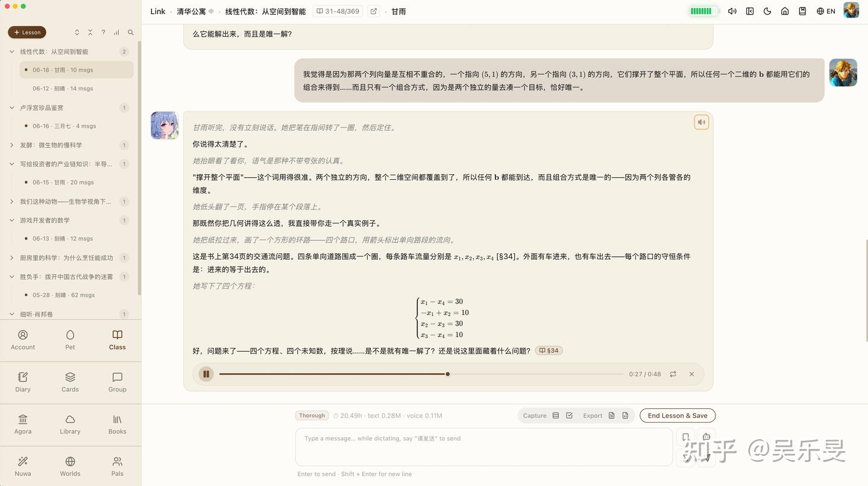This screenshot has height=486, width=868.
Task: Open the 06-16 · 三月七 · 4 msgs lesson
Action: pos(77,126)
